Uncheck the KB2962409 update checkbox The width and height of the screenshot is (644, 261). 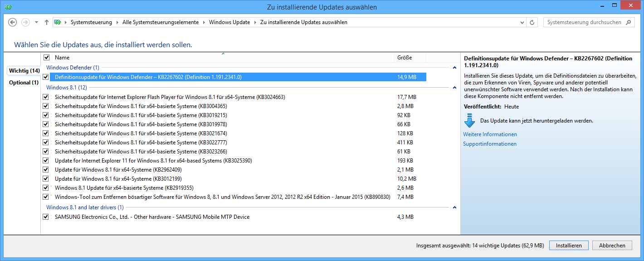[x=46, y=170]
